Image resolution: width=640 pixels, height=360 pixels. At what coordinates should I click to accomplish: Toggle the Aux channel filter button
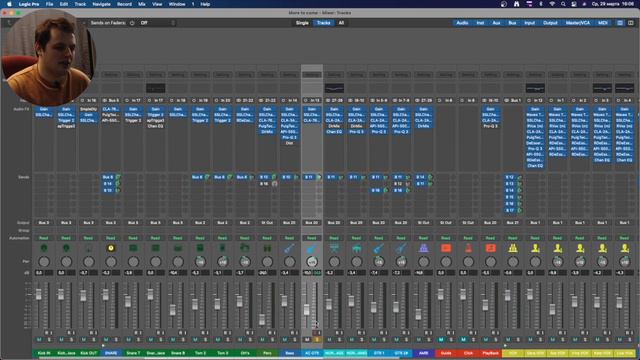(496, 23)
